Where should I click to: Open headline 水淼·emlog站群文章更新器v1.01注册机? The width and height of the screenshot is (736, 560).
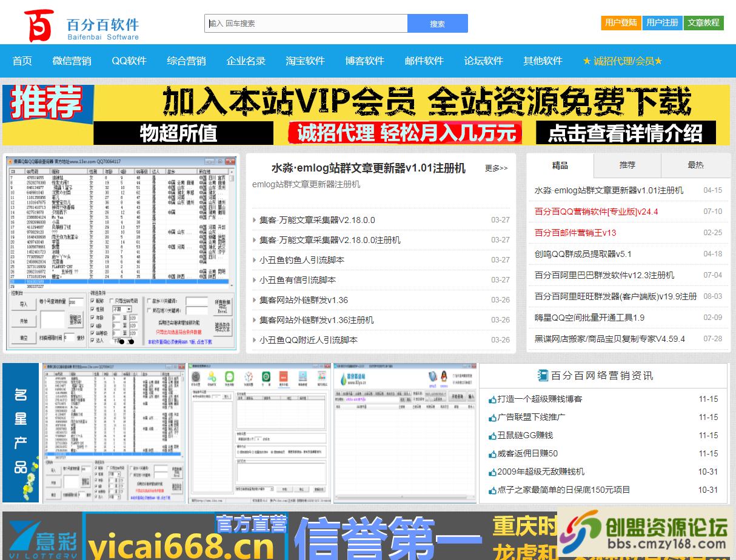pyautogui.click(x=369, y=168)
